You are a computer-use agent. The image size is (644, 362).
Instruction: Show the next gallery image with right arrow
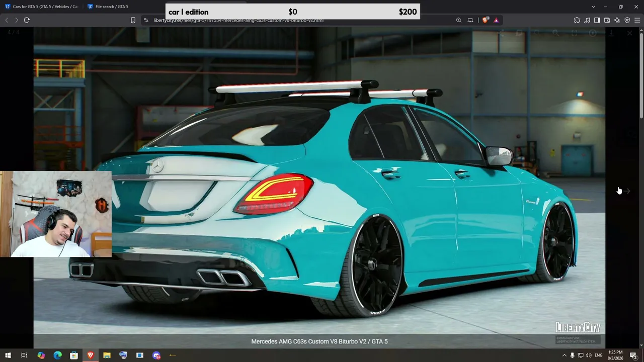click(627, 191)
